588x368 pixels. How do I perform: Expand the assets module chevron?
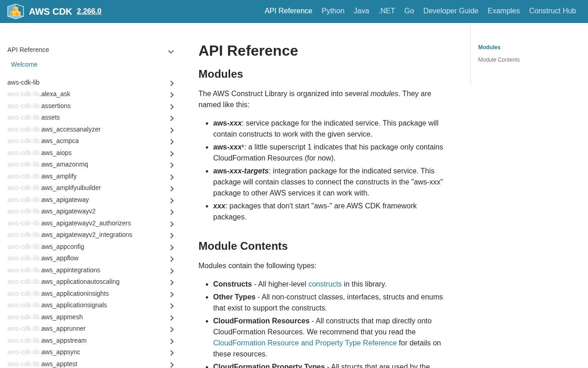[x=172, y=118]
